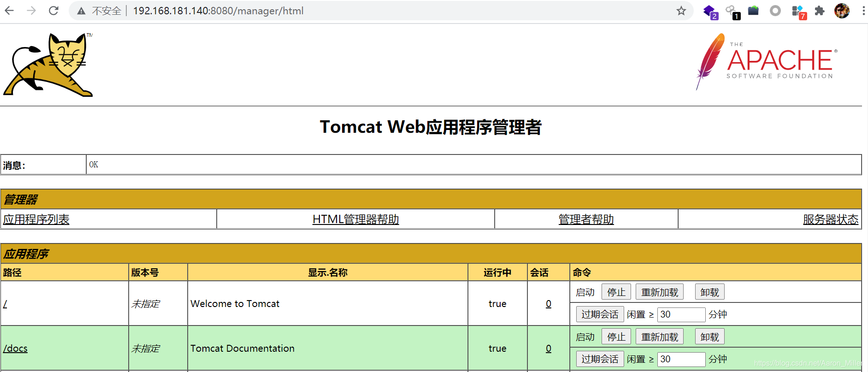Screen dimensions: 868x372
Task: Click the OK message text
Action: point(94,165)
